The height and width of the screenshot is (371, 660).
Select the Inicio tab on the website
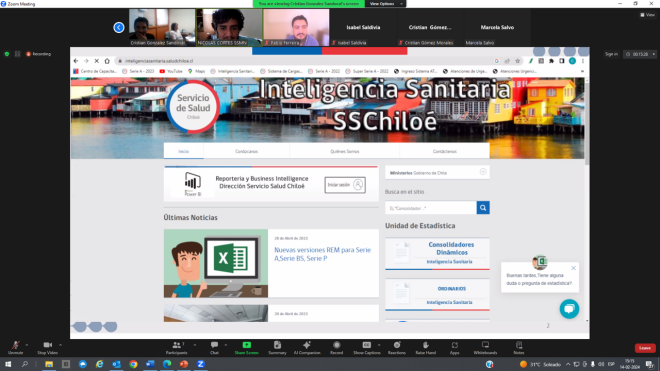[x=184, y=151]
